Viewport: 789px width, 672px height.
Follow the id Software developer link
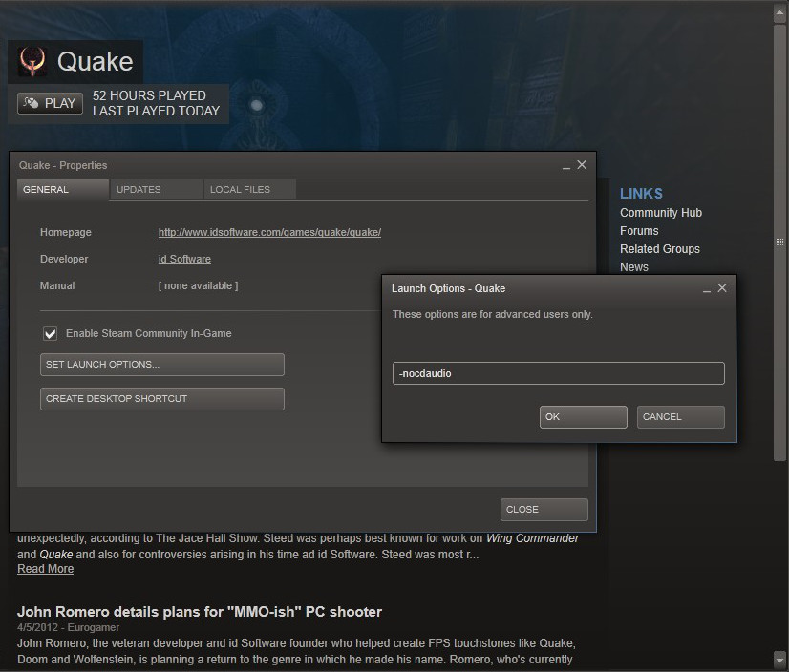point(184,259)
